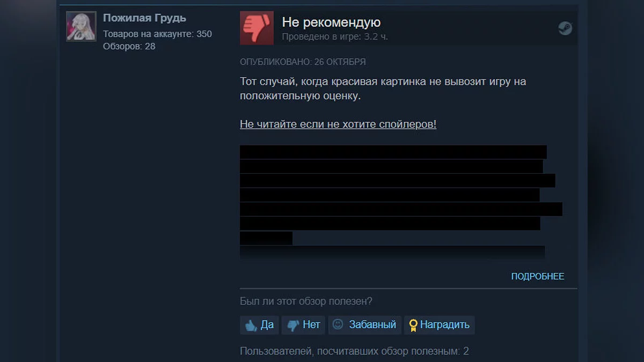Open the reviewer's avatar picture
Viewport: 644px width, 362px height.
point(81,26)
